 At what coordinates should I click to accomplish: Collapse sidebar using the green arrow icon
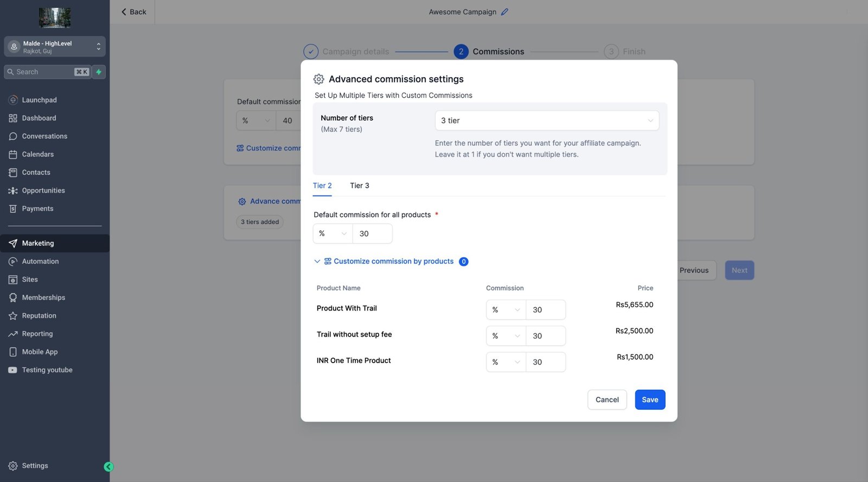pyautogui.click(x=108, y=467)
